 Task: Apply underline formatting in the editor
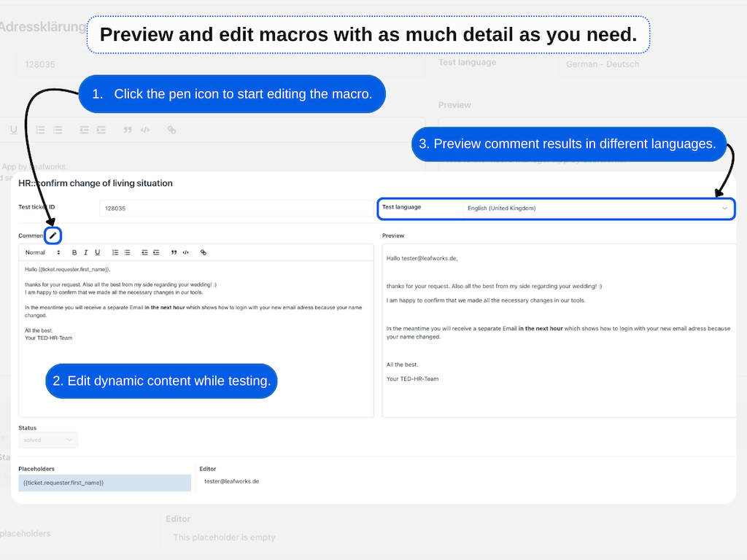96,252
